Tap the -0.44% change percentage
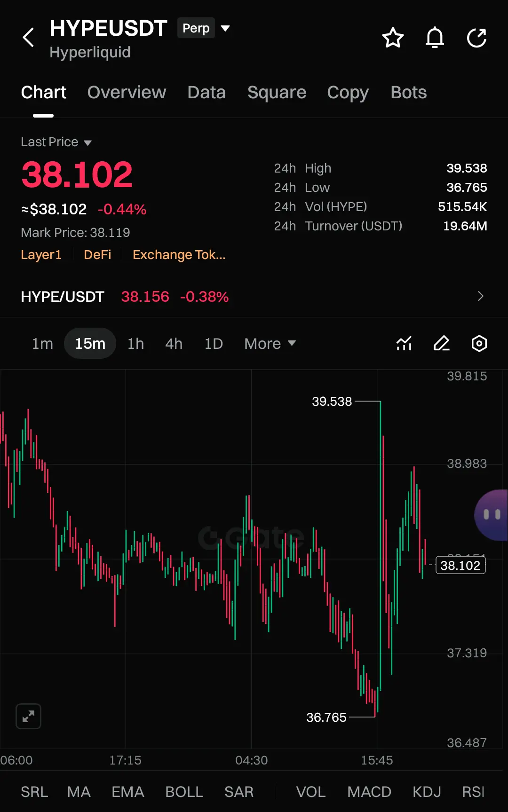The image size is (508, 812). [122, 209]
